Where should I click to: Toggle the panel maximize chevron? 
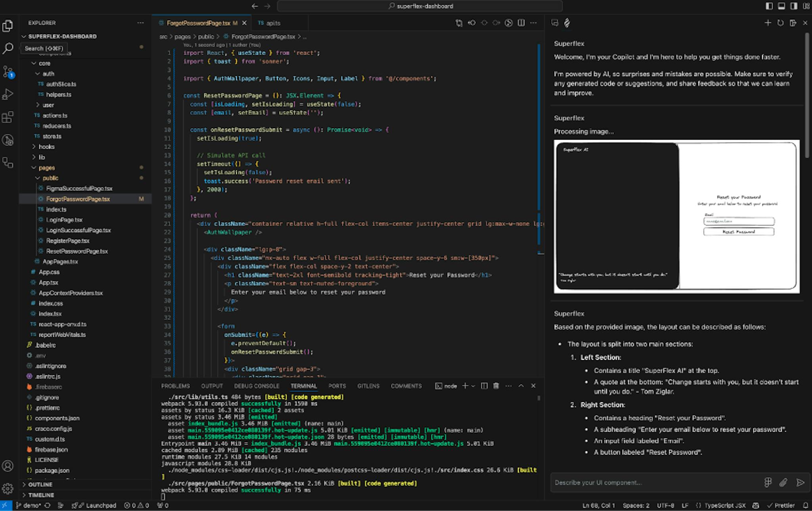point(521,386)
